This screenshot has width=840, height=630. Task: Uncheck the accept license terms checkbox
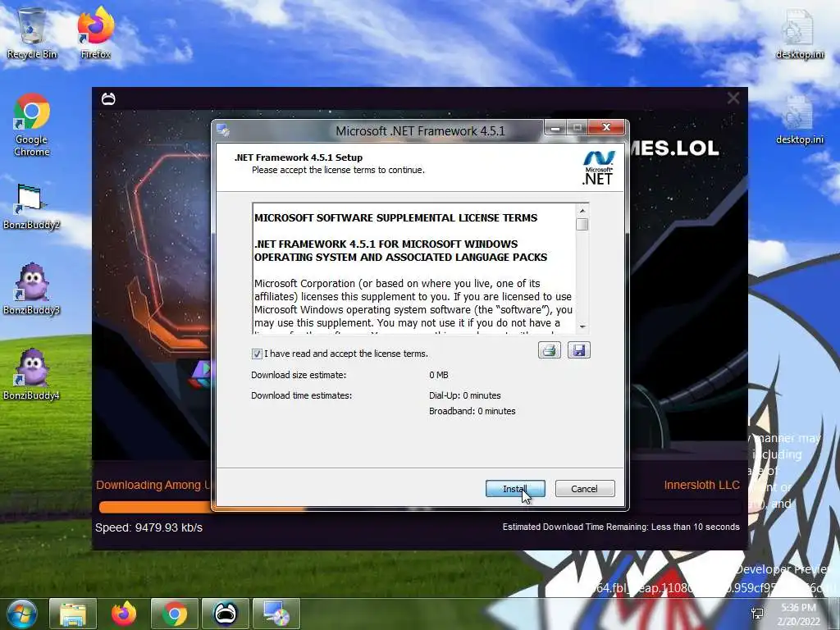point(257,354)
